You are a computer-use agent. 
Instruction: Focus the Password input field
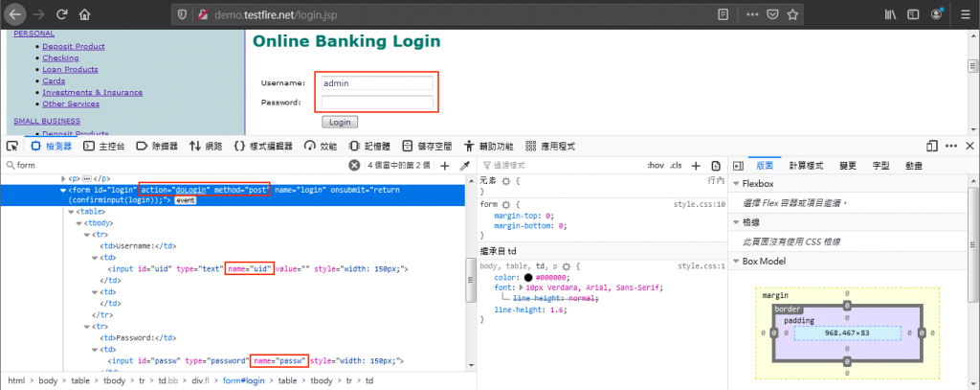click(x=377, y=102)
